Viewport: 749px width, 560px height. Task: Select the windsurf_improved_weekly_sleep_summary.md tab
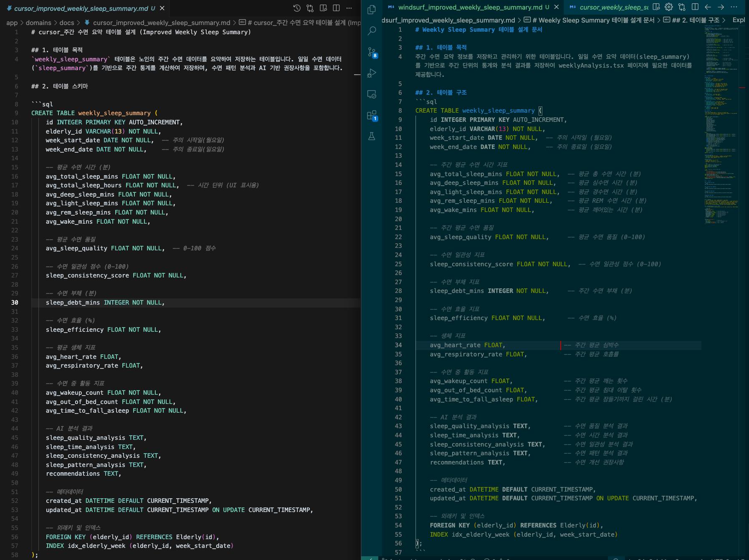(470, 7)
